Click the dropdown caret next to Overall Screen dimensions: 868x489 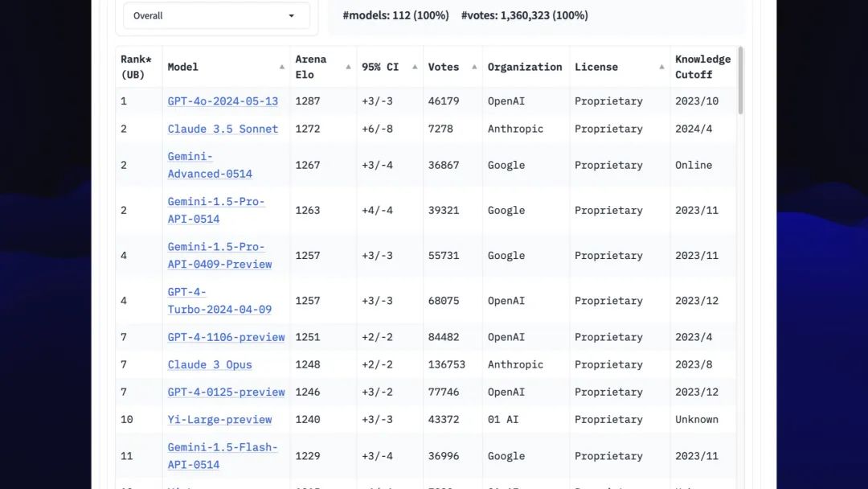(291, 15)
